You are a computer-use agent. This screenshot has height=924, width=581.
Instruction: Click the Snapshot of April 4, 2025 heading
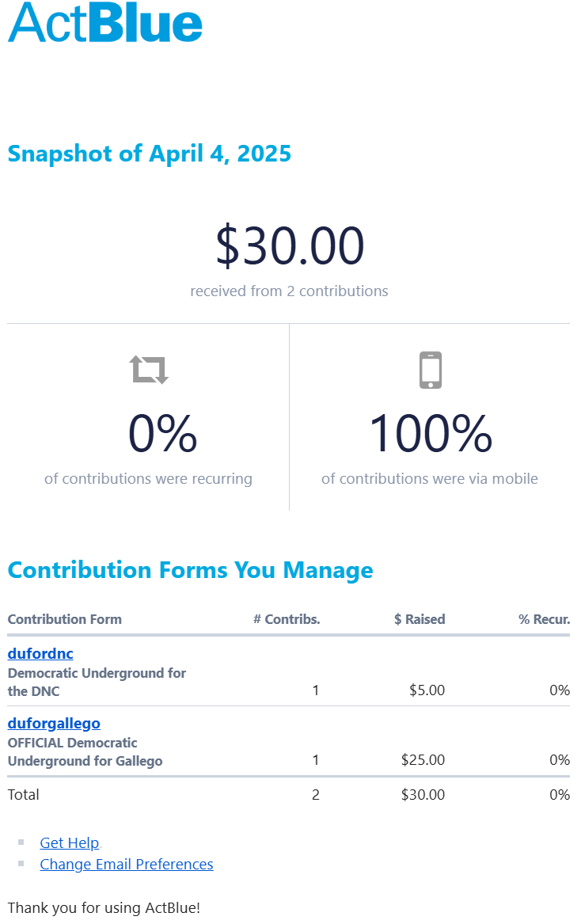(x=150, y=153)
